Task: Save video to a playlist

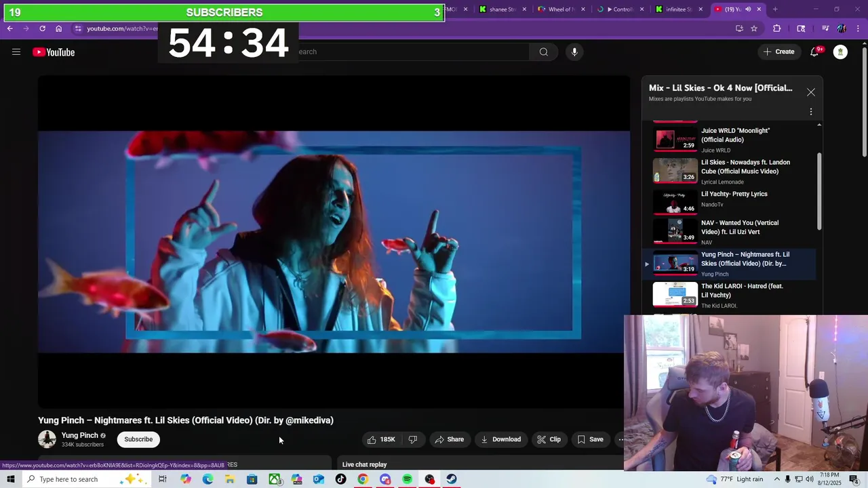Action: pos(590,439)
